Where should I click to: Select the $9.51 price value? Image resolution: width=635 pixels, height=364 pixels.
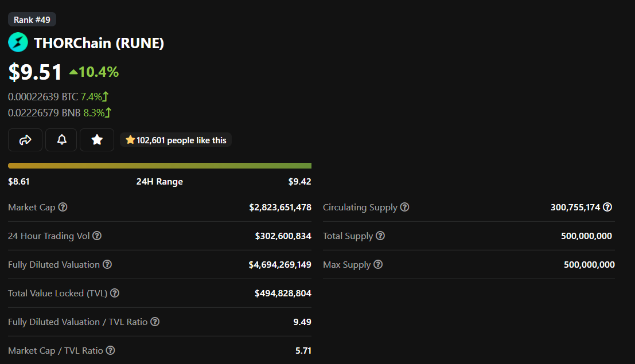(35, 72)
